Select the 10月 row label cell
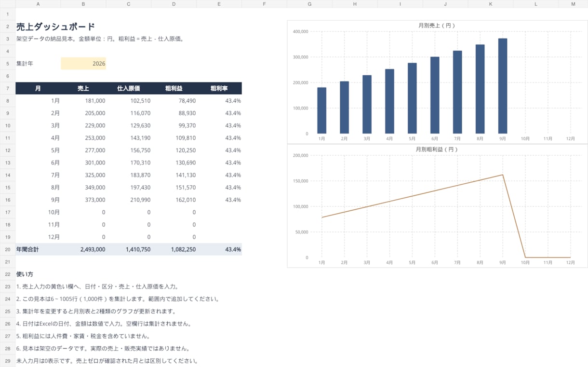 [x=38, y=212]
